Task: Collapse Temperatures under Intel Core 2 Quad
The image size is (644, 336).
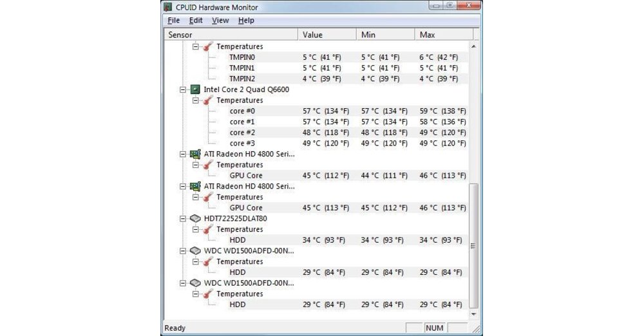Action: [196, 100]
